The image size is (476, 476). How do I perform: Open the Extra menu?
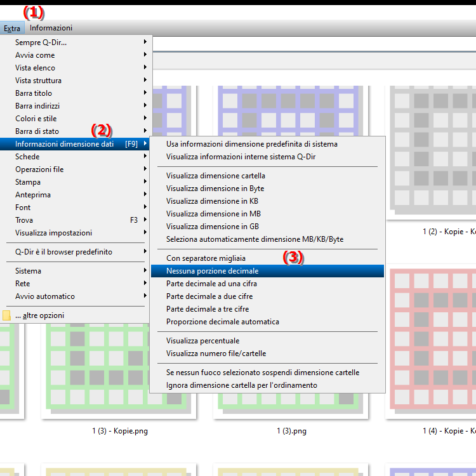click(12, 28)
